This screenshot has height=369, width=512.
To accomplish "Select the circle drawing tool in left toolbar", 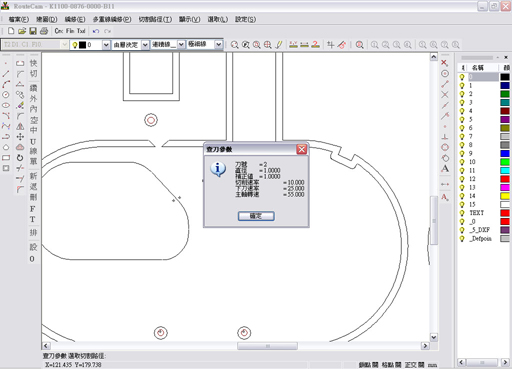I will [6, 95].
